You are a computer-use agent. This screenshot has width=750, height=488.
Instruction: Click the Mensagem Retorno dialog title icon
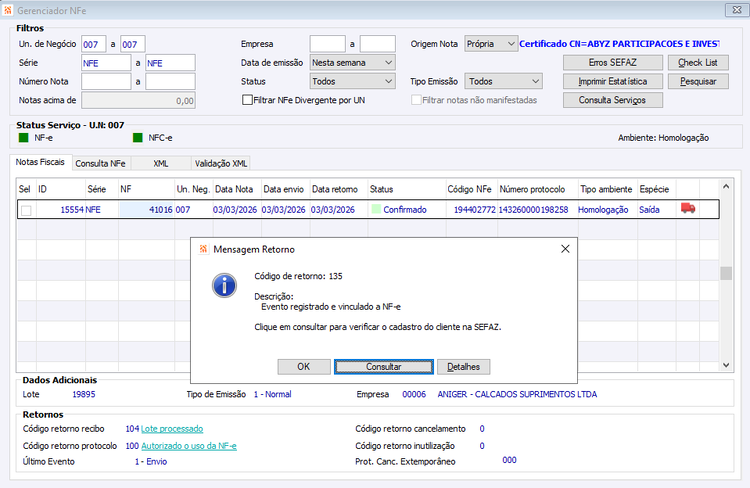click(x=203, y=249)
